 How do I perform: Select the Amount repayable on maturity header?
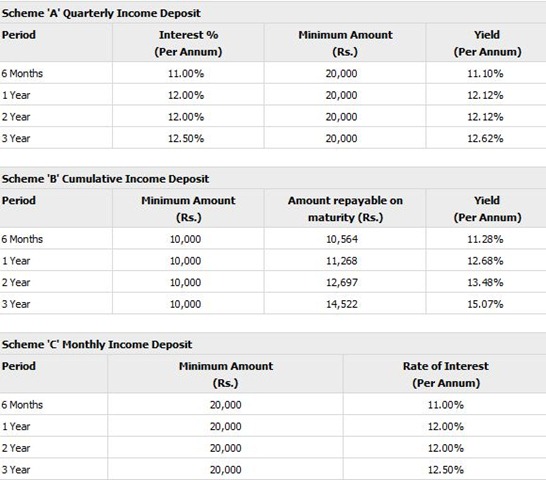[345, 209]
